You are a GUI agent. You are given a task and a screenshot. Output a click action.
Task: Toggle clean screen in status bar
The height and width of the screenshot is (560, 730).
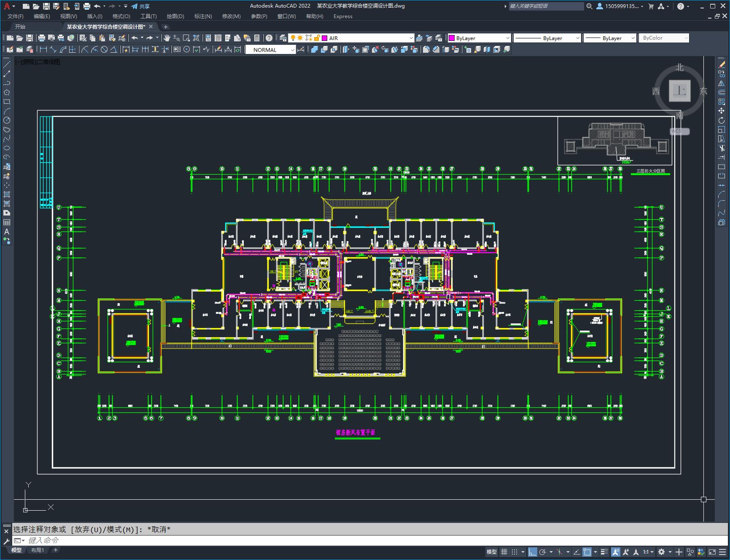pyautogui.click(x=712, y=552)
